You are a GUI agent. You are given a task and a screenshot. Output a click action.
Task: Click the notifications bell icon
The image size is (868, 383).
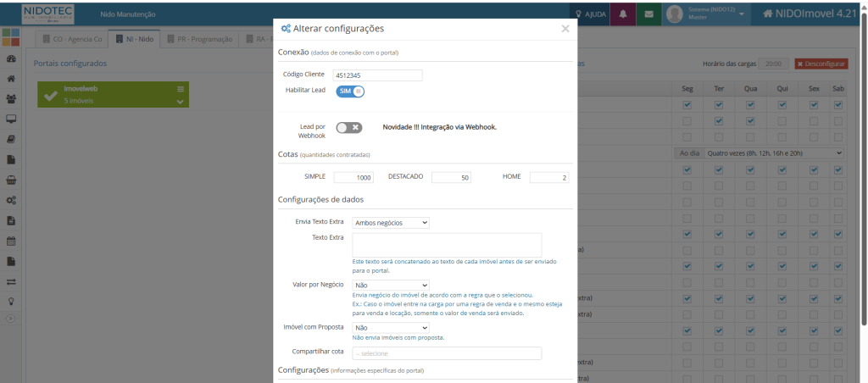click(623, 14)
